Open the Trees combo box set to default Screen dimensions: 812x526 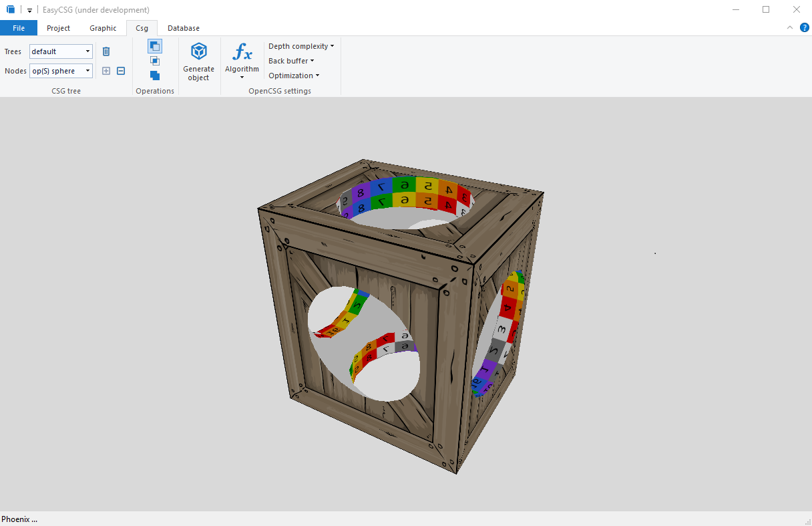click(61, 51)
